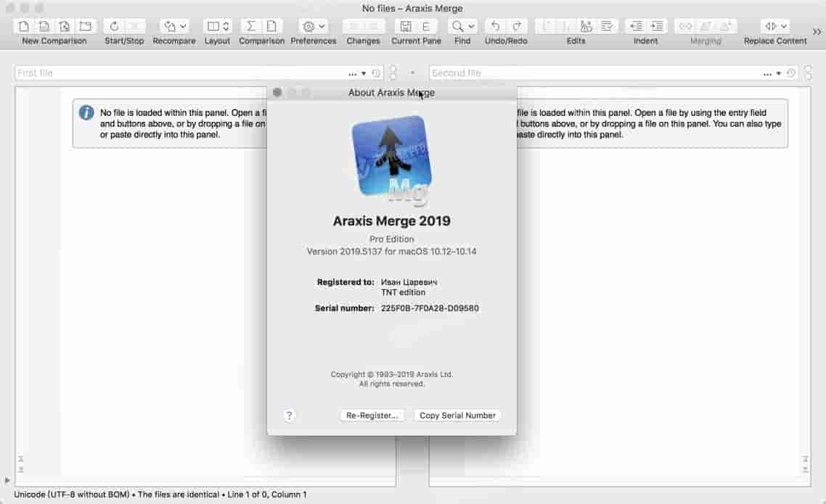The image size is (826, 504).
Task: Open comparison statistics sigma icon
Action: pos(251,26)
